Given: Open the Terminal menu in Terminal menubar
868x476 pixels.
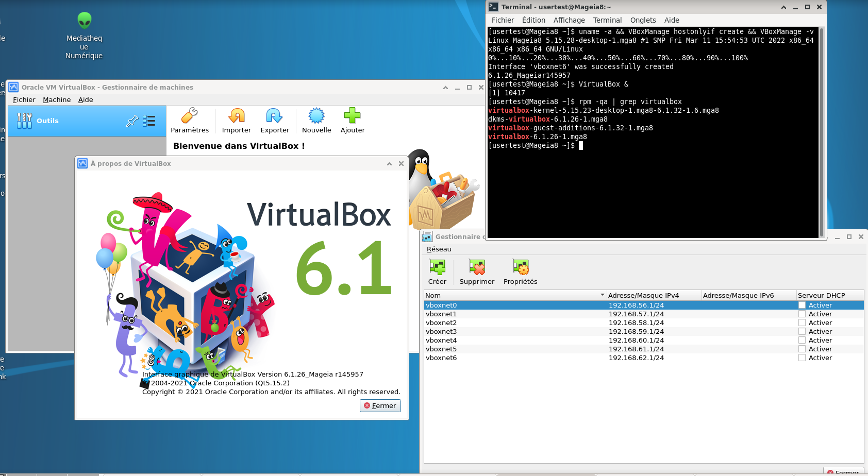Looking at the screenshot, I should coord(607,20).
